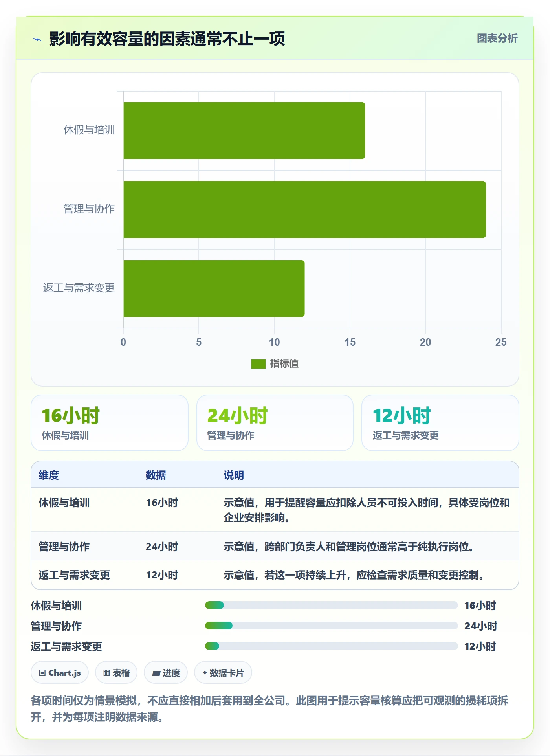The height and width of the screenshot is (756, 550).
Task: Click the description about 跨部门负责人
Action: 349,547
